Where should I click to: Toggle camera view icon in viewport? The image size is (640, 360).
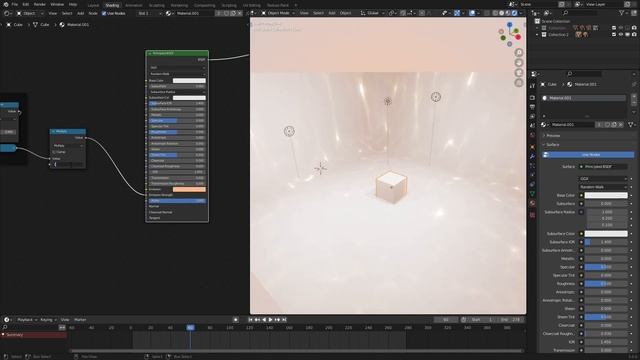pos(519,73)
